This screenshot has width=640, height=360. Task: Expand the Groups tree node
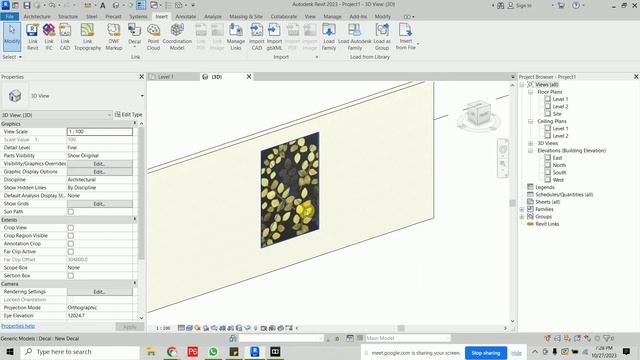click(522, 216)
